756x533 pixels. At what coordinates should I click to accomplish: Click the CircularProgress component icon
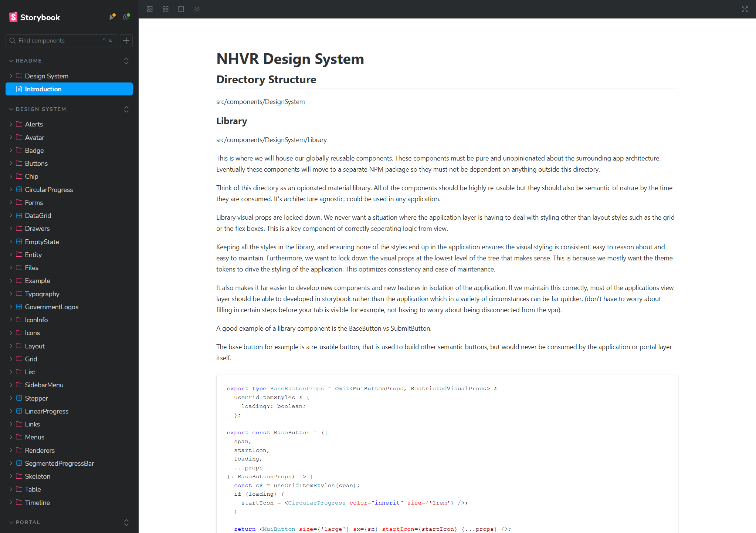[19, 189]
